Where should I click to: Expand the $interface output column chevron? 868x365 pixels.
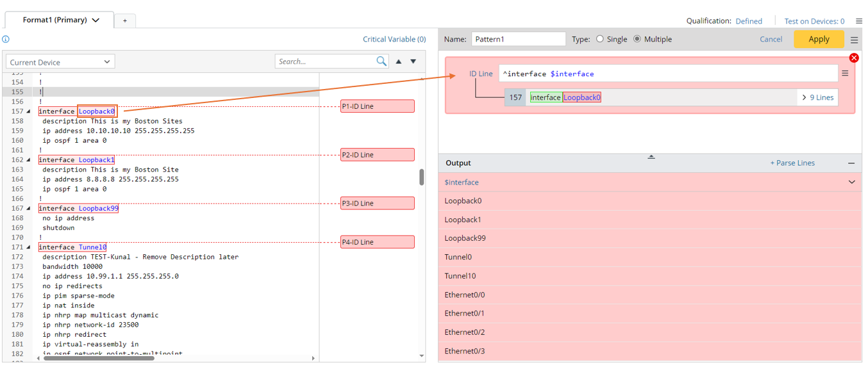pyautogui.click(x=851, y=182)
